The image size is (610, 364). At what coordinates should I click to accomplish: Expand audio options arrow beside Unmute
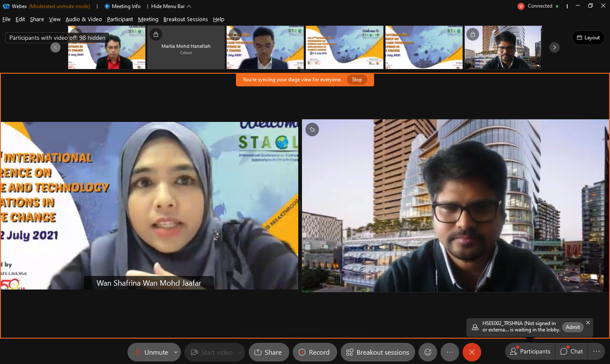176,352
